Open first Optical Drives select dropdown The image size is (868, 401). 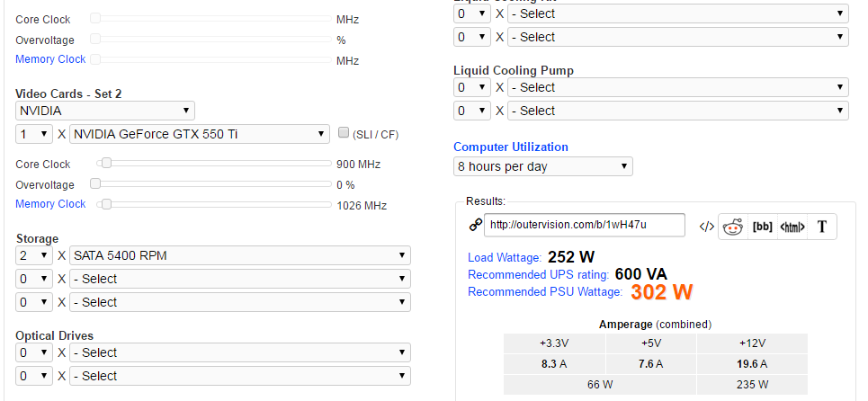[239, 352]
